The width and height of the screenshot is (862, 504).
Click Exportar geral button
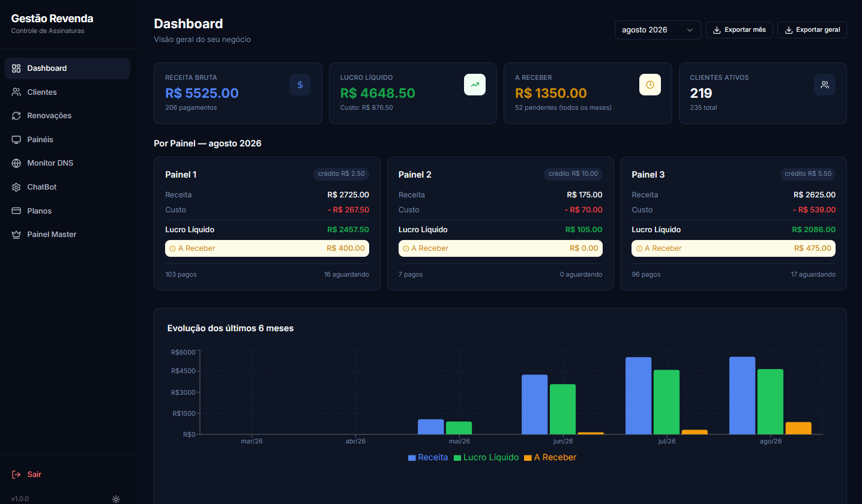pyautogui.click(x=812, y=30)
